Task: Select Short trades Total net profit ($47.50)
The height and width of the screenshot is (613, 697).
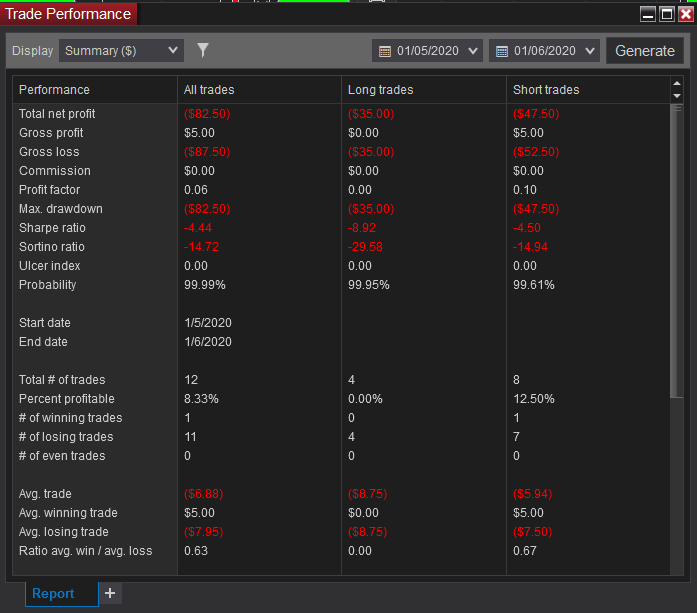Action: pos(536,114)
